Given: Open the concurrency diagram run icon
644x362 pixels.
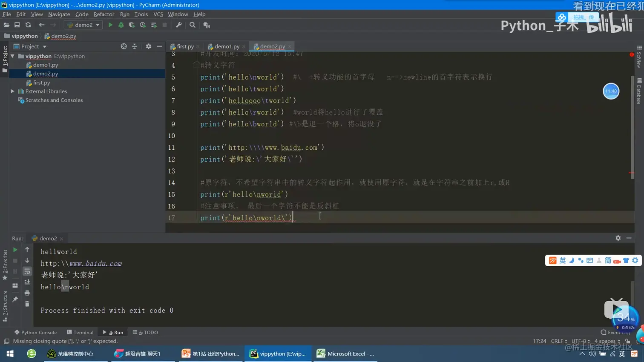Looking at the screenshot, I should tap(154, 25).
